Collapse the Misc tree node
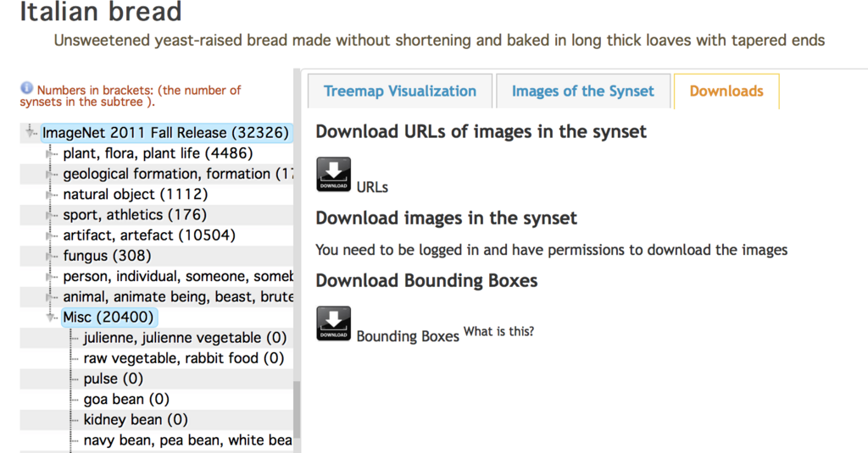868x453 pixels. tap(52, 318)
